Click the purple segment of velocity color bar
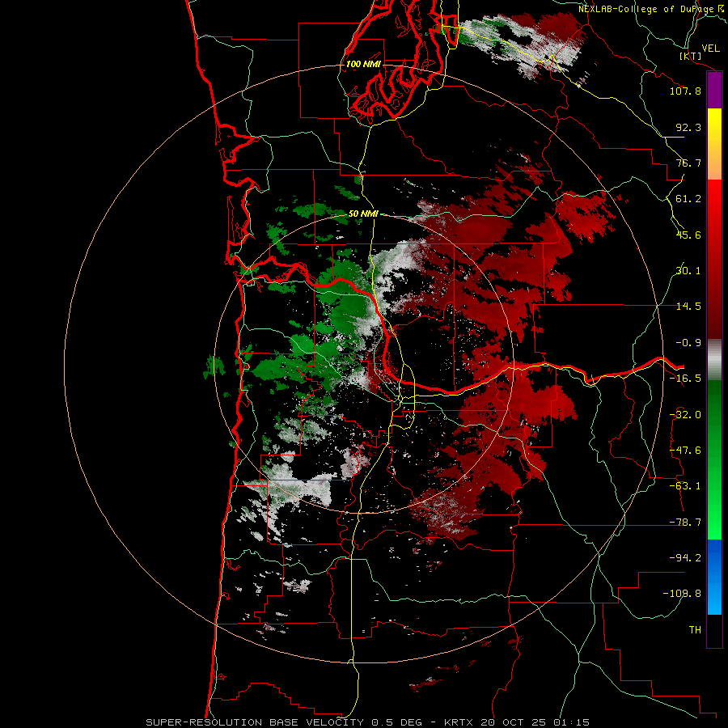The width and height of the screenshot is (728, 728). pos(714,91)
